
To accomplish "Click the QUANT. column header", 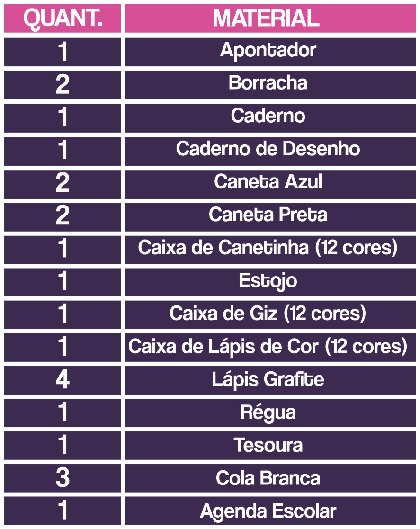I will (x=63, y=18).
